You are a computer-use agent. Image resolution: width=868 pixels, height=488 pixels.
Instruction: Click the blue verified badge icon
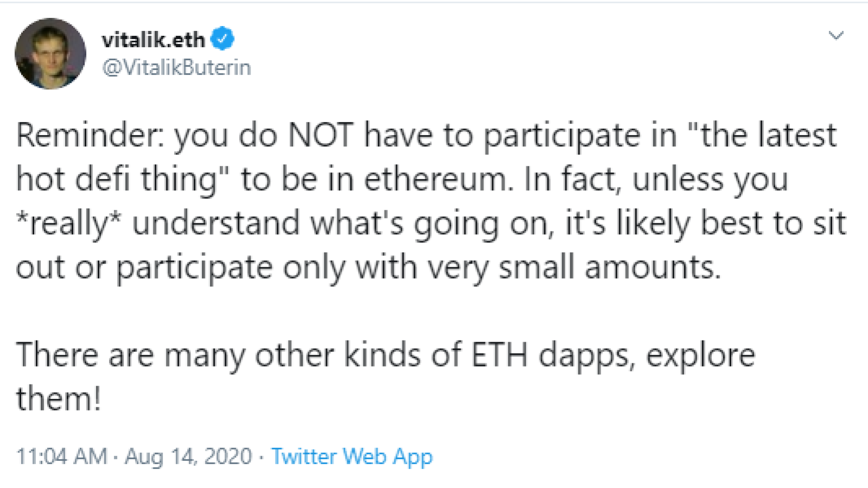tap(222, 39)
